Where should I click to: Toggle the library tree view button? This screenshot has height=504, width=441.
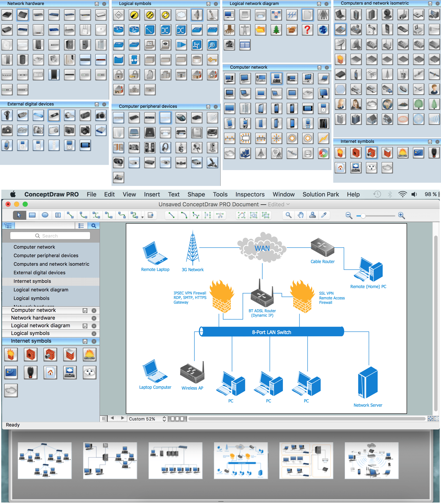pos(8,226)
